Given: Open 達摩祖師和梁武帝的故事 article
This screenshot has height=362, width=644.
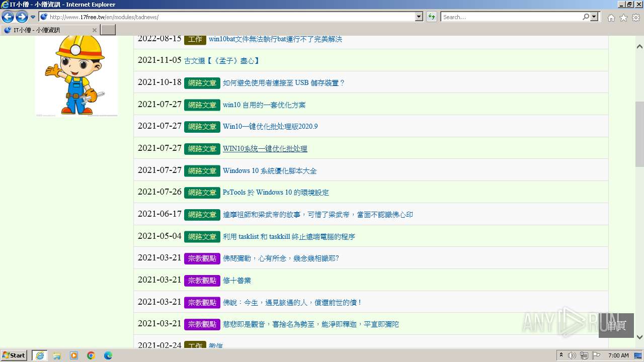Looking at the screenshot, I should (318, 215).
